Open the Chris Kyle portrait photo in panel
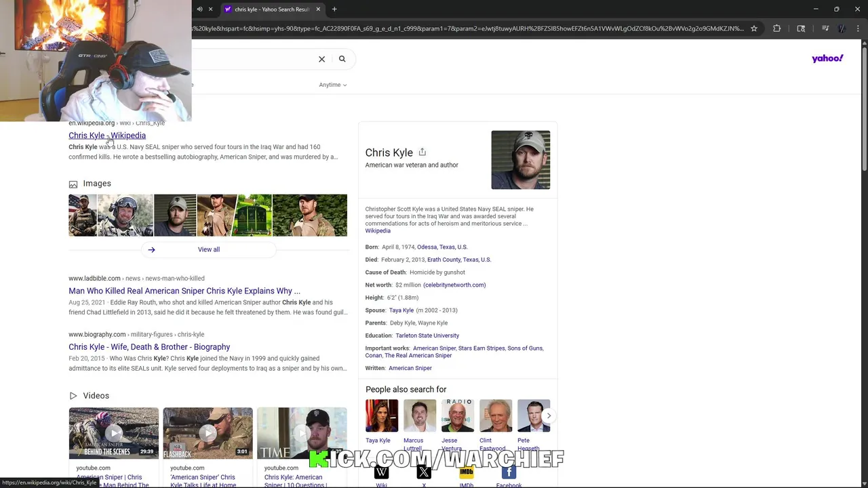Image resolution: width=868 pixels, height=488 pixels. tap(521, 160)
